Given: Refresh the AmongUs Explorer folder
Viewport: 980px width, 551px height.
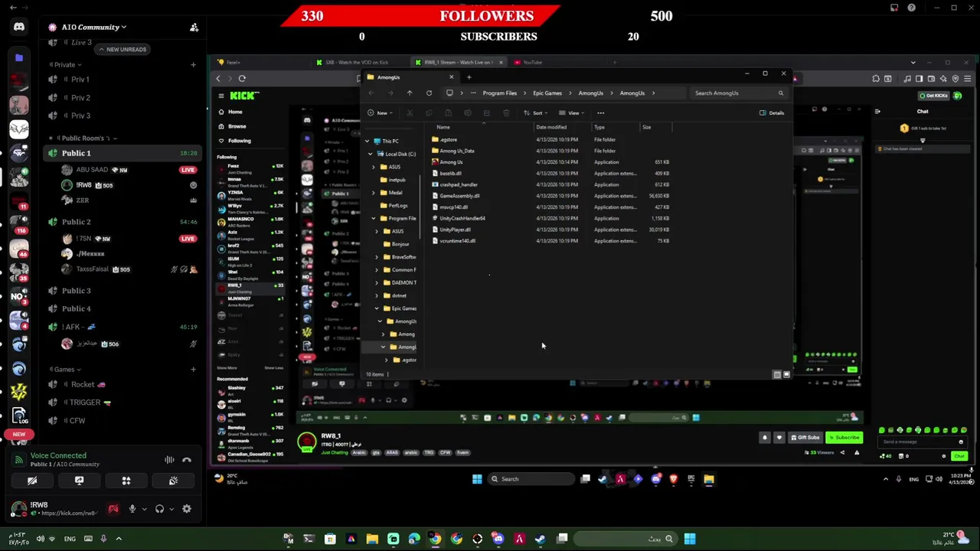Looking at the screenshot, I should pos(429,93).
